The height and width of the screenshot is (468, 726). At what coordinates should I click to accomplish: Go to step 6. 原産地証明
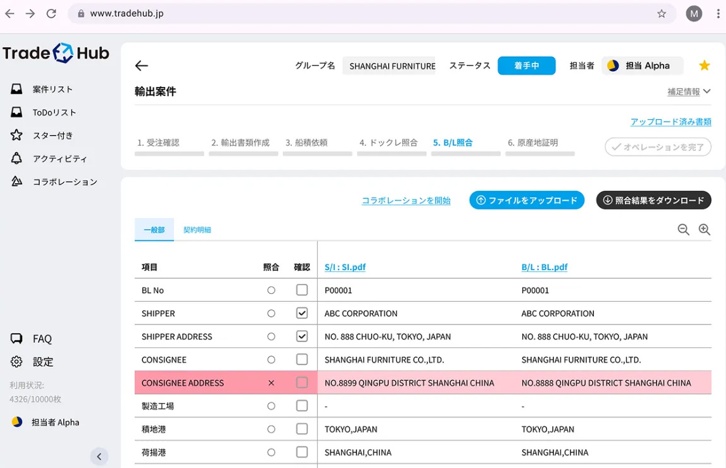(x=539, y=146)
